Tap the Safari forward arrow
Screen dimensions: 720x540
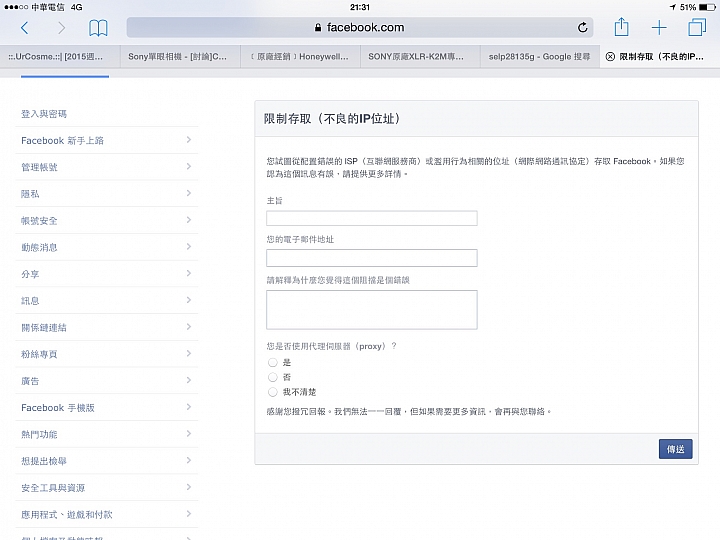pos(61,28)
